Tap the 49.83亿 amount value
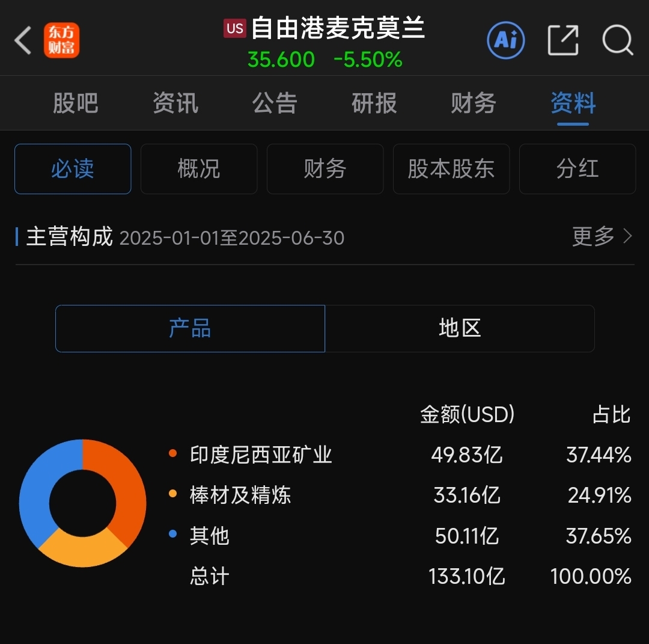649x644 pixels. tap(467, 455)
